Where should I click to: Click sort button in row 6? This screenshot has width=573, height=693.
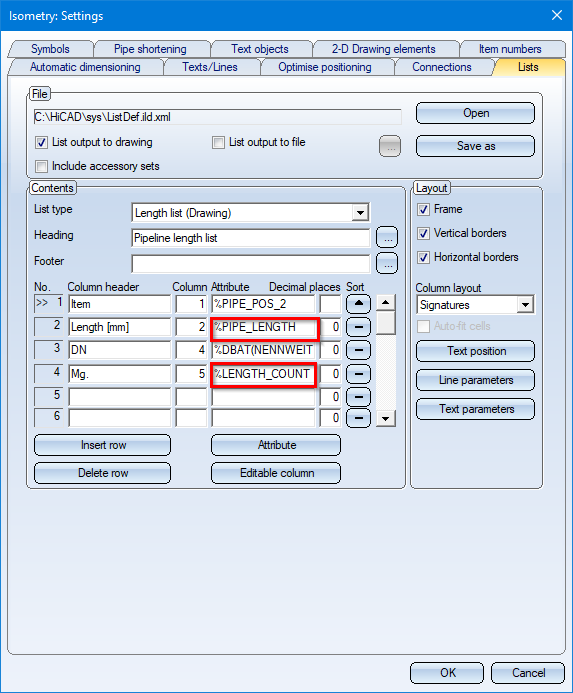358,418
